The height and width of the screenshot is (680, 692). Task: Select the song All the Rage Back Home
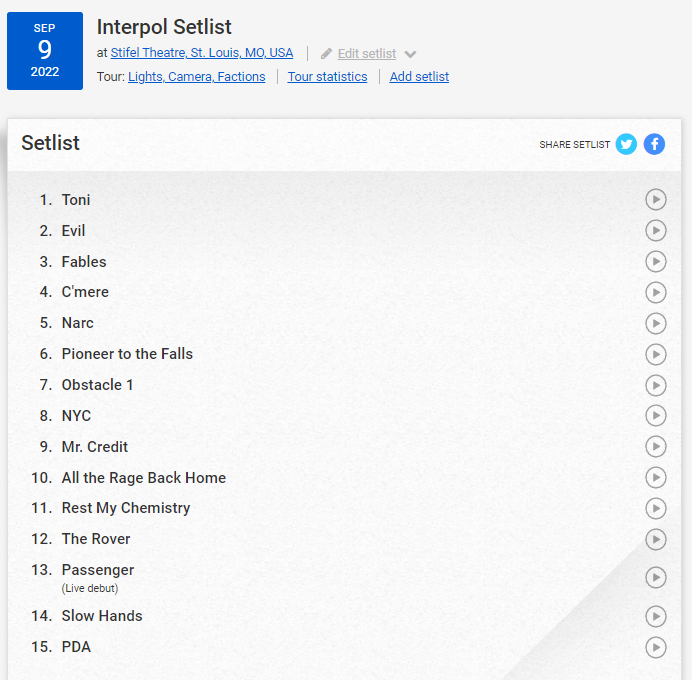[x=144, y=478]
